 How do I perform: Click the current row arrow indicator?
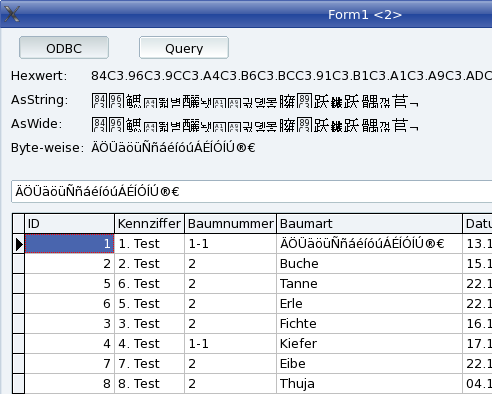pyautogui.click(x=19, y=244)
